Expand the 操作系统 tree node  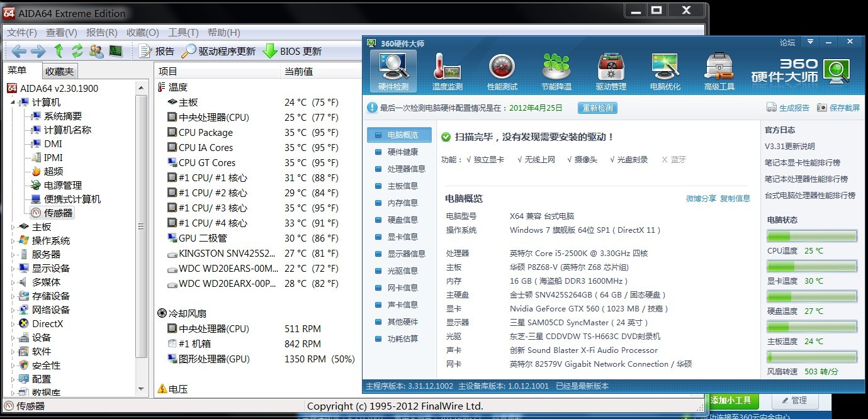pos(14,241)
